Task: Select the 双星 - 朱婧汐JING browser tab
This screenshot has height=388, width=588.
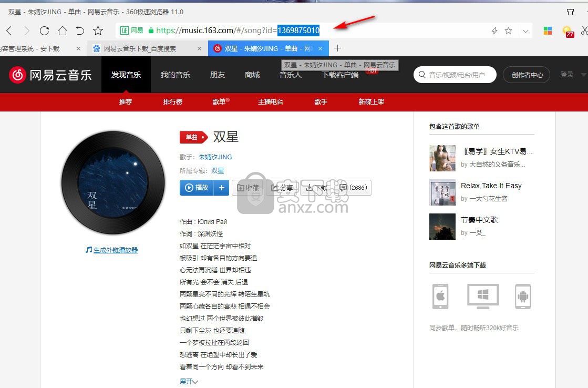Action: point(269,48)
